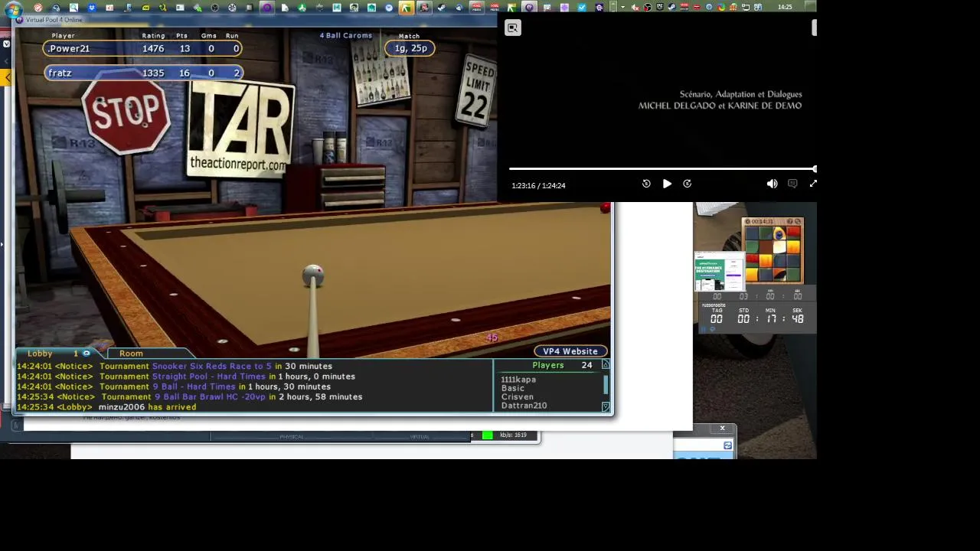Click the Match info 1g, 25p box

pyautogui.click(x=410, y=48)
